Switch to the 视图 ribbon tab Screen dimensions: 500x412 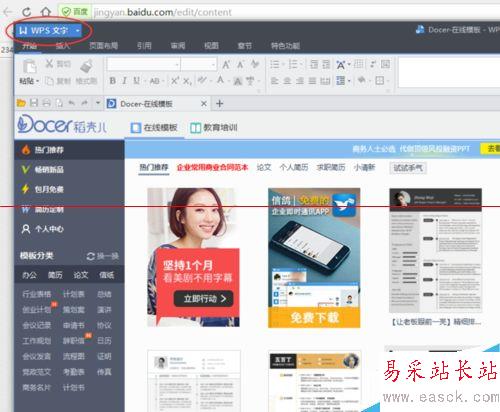211,46
